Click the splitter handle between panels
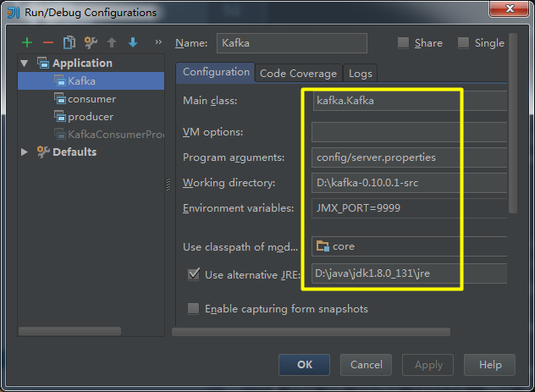535x392 pixels. (x=168, y=185)
